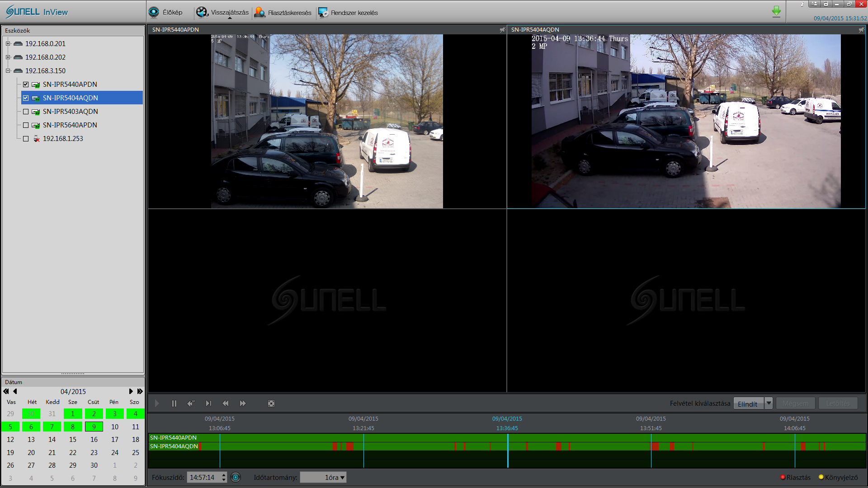Click the lock screen icon
The height and width of the screenshot is (488, 868).
pyautogui.click(x=826, y=4)
